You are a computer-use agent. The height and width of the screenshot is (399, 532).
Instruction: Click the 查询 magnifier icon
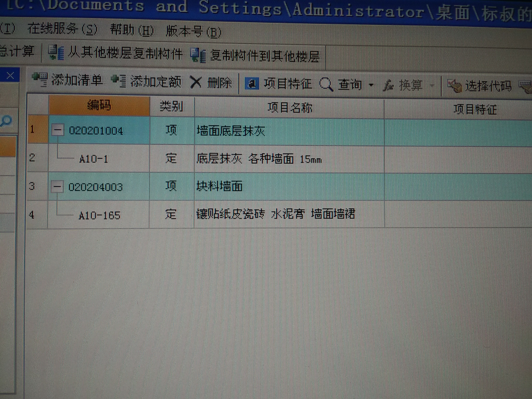[326, 84]
